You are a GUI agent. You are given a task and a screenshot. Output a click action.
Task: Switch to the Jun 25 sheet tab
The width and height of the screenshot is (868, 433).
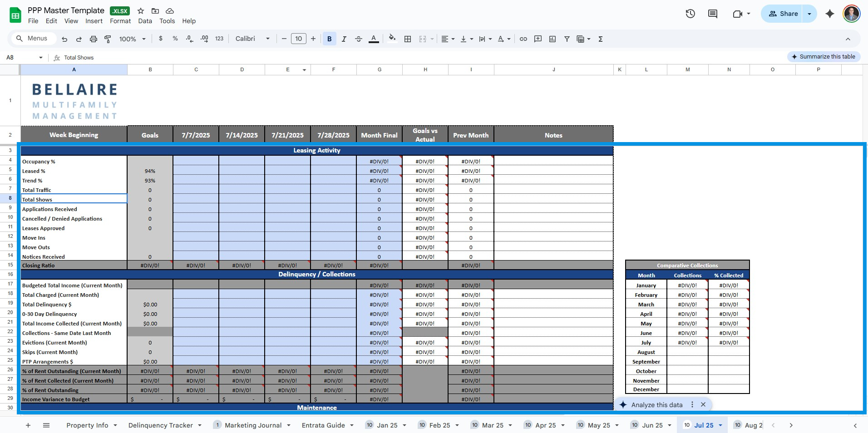point(652,425)
